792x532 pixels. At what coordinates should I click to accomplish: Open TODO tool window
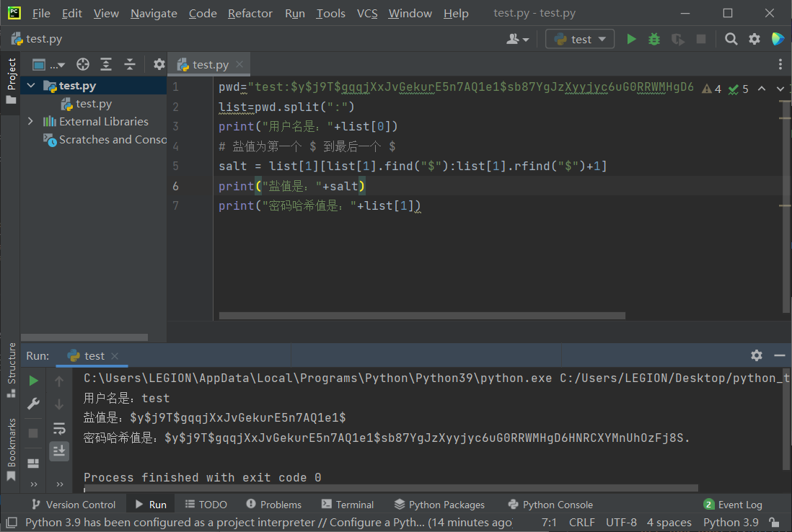click(x=206, y=504)
